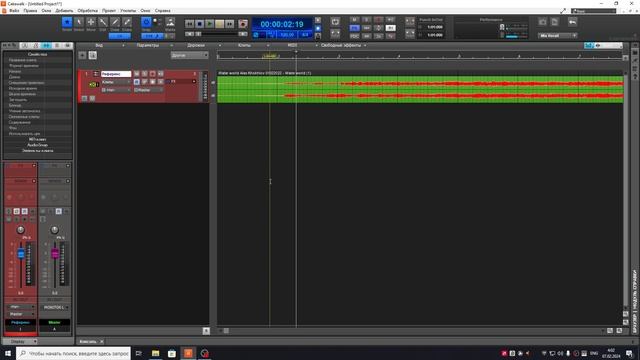Image resolution: width=640 pixels, height=360 pixels.
Task: Toggle the highlighted FX bypass button
Action: tap(354, 28)
